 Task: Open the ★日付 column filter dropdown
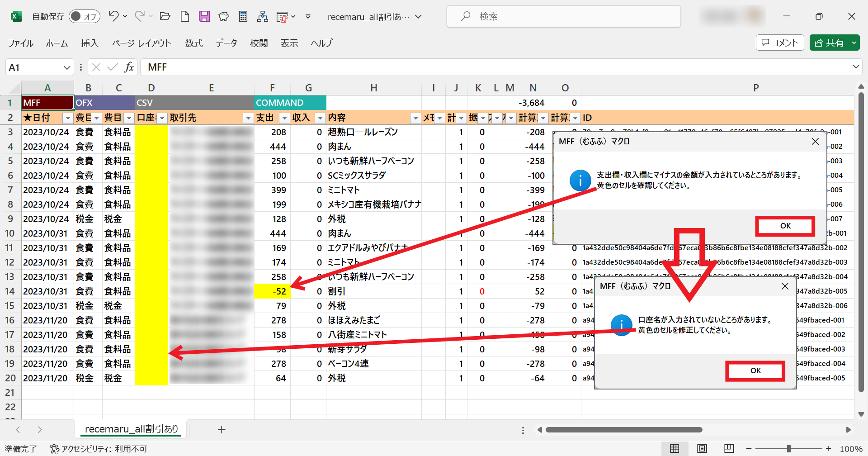68,118
